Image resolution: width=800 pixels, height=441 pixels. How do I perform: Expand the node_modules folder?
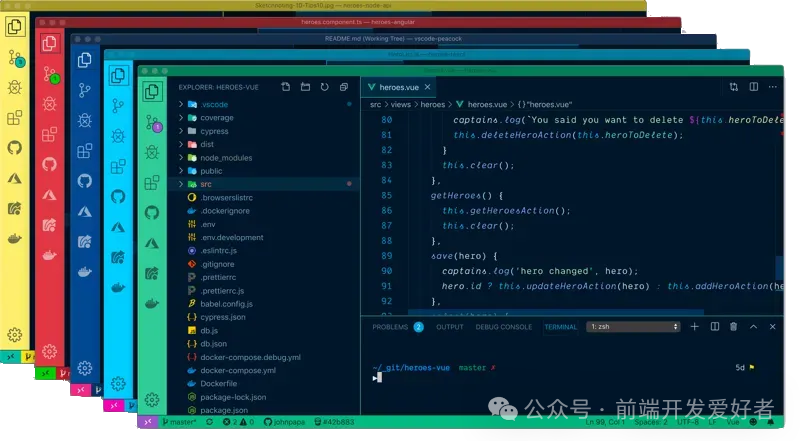224,158
